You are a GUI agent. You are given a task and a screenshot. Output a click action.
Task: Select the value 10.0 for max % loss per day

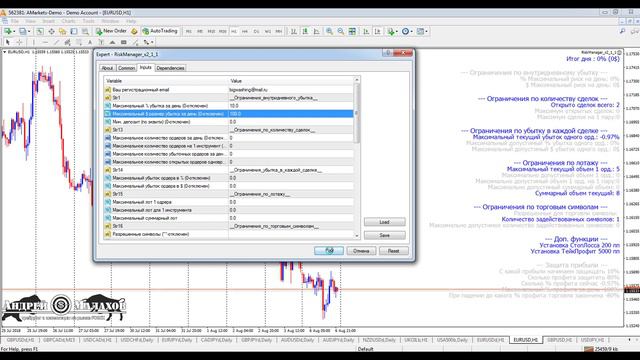click(291, 106)
